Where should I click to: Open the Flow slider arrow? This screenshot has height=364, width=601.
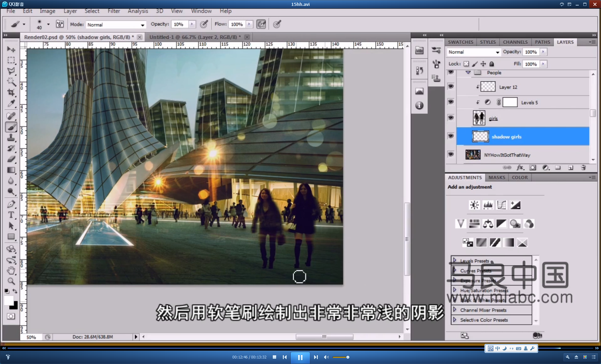coord(249,24)
